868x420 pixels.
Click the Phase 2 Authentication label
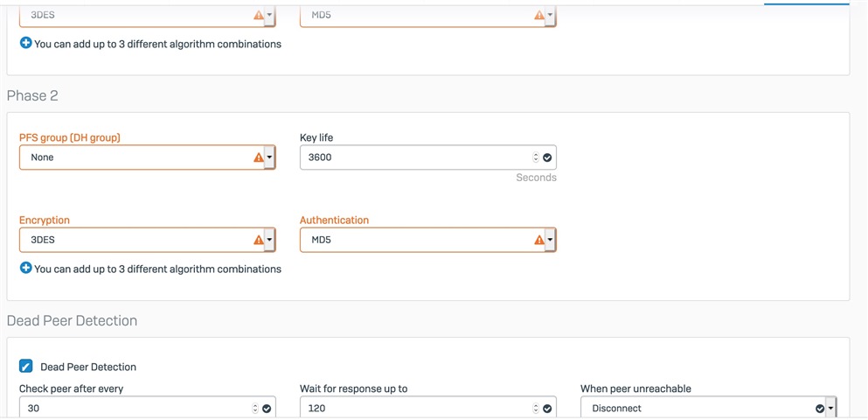tap(335, 220)
